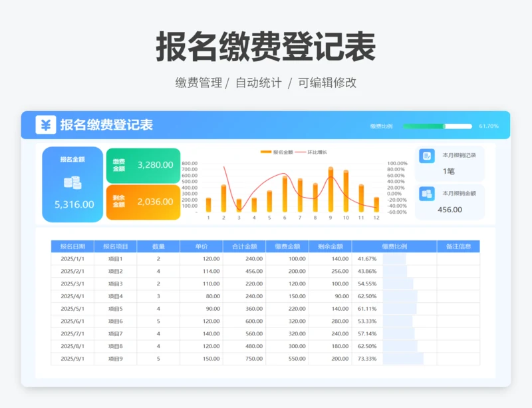Select the date cell 2025/2/1
This screenshot has height=408, width=532.
(72, 272)
